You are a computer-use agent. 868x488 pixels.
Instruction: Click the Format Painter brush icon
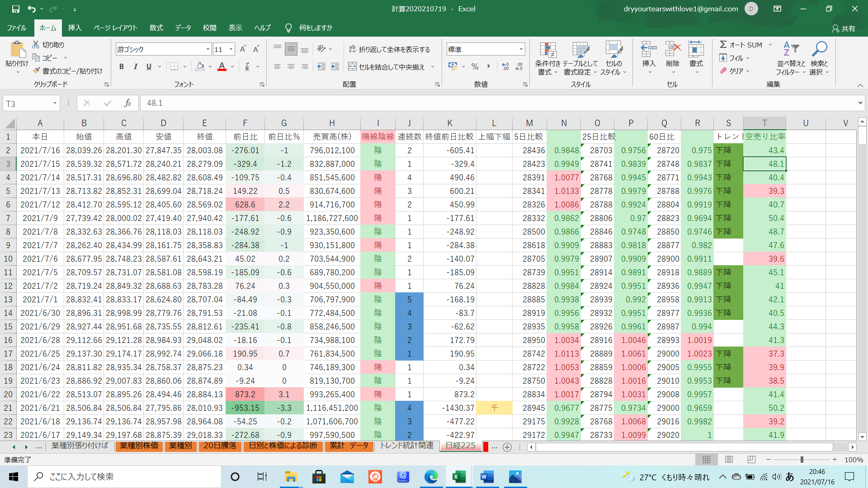[37, 71]
